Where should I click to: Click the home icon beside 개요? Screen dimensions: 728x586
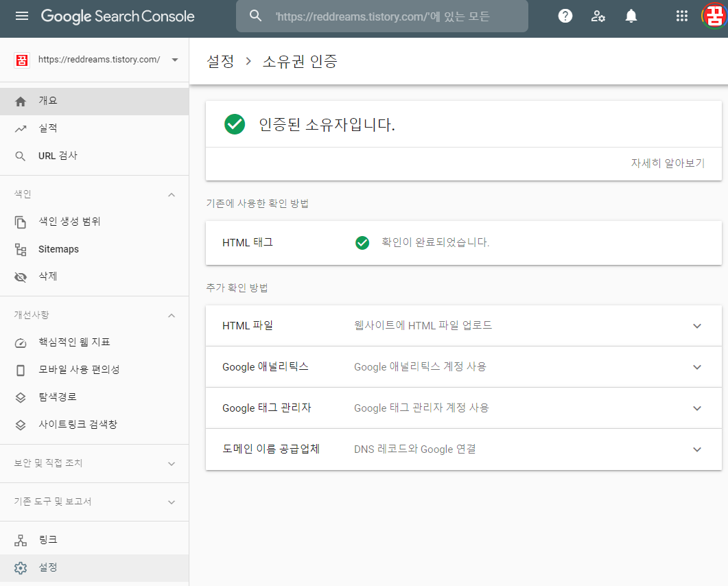21,102
